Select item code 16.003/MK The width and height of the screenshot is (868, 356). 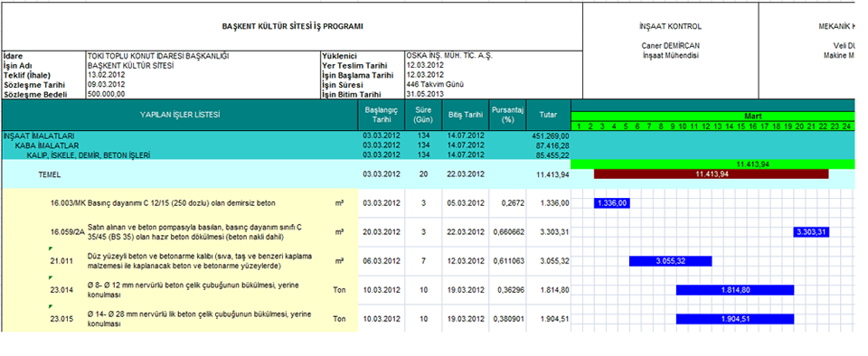pyautogui.click(x=68, y=203)
